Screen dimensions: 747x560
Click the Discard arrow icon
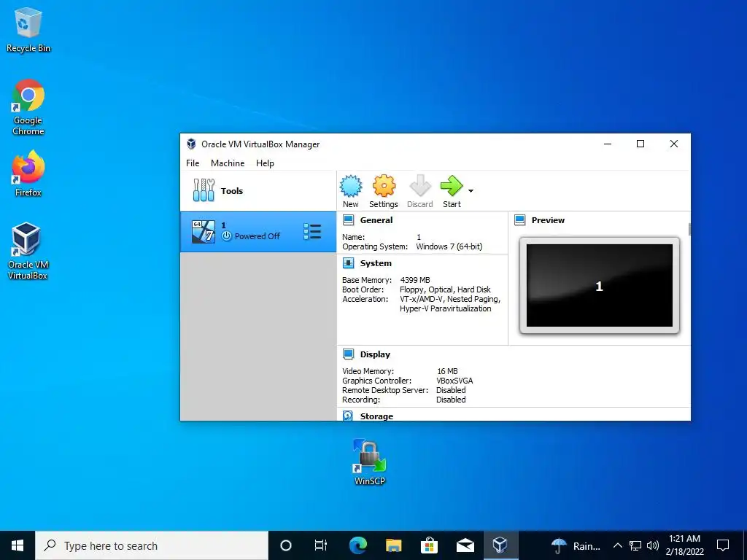[419, 186]
